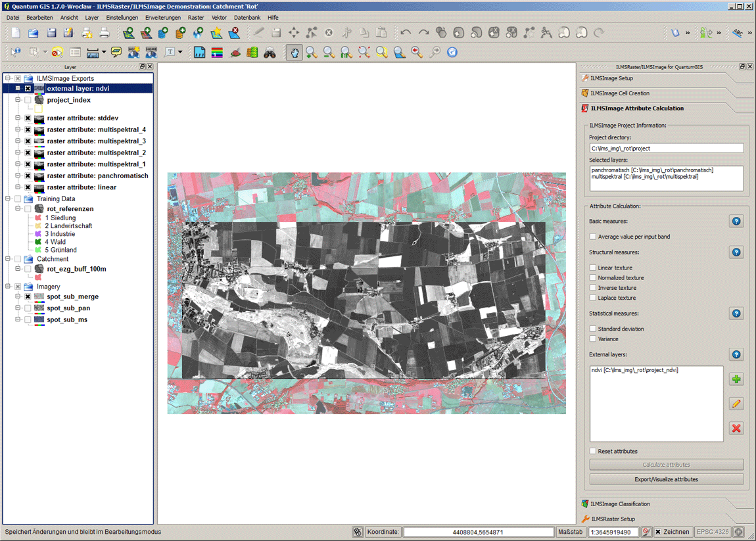Screen dimensions: 756x541
Task: Click the binoculars icon in toolbar
Action: (x=270, y=53)
